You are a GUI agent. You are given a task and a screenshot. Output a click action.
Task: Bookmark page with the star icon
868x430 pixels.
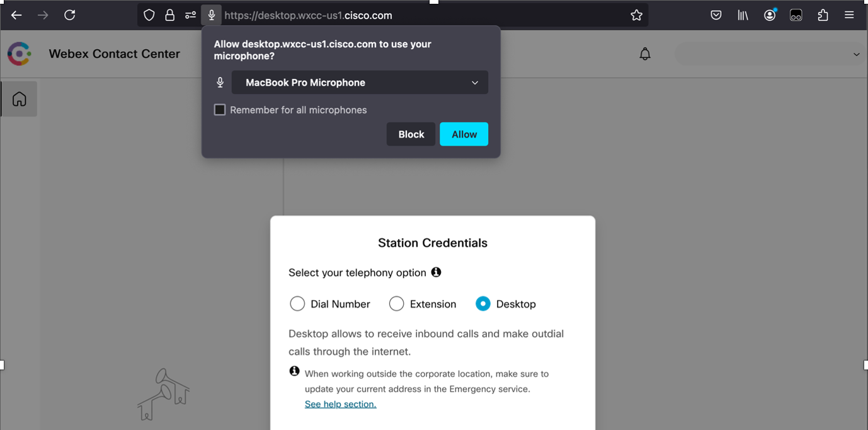[636, 15]
